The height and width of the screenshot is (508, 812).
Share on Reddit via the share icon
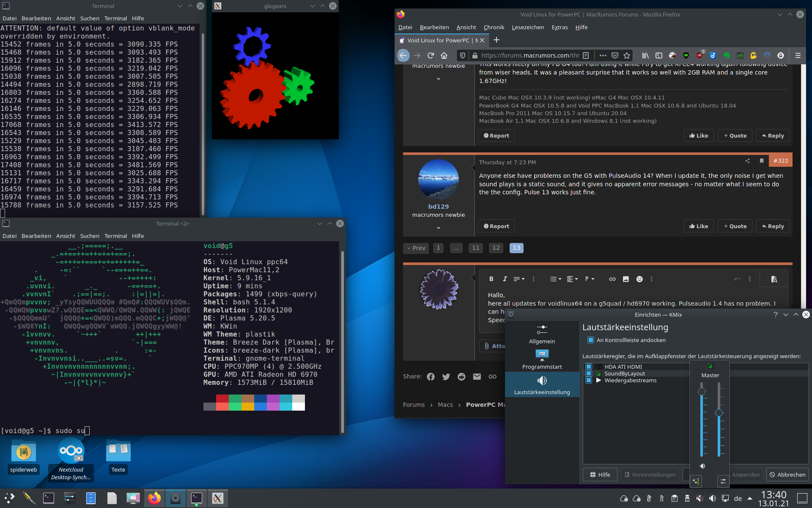click(x=461, y=377)
